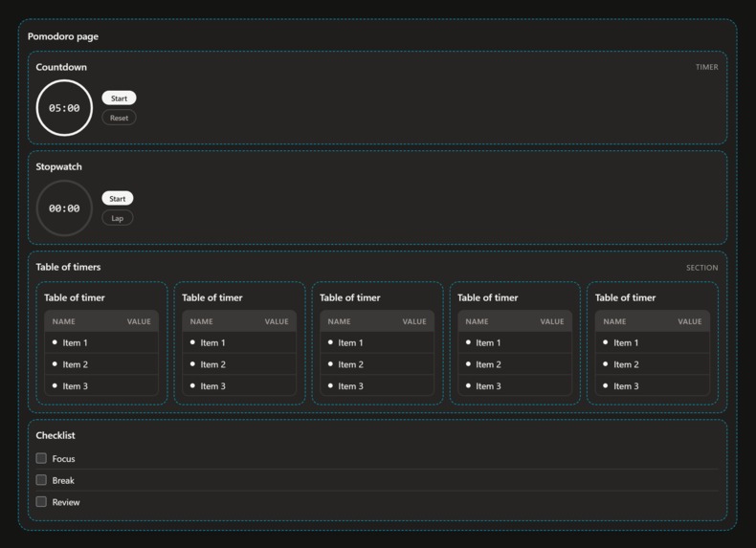Click NAME header in the third timer table
The height and width of the screenshot is (548, 756).
[x=340, y=321]
